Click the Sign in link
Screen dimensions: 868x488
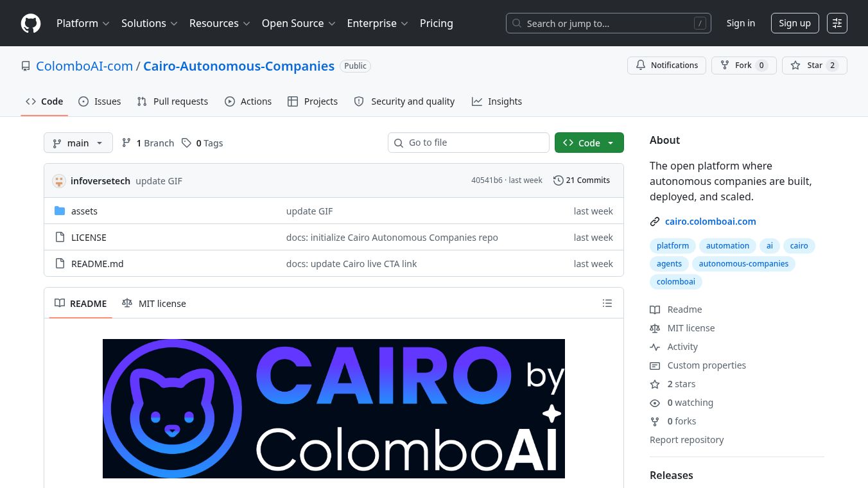click(741, 23)
